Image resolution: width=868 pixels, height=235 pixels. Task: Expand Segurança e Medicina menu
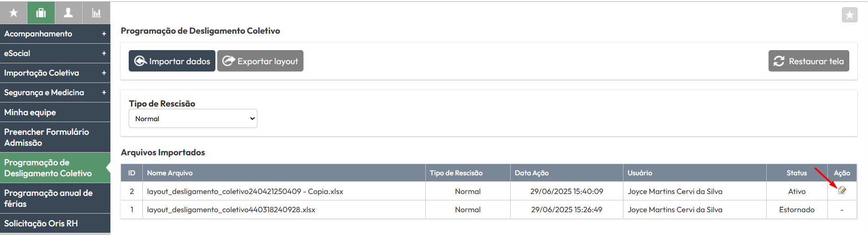pos(55,92)
